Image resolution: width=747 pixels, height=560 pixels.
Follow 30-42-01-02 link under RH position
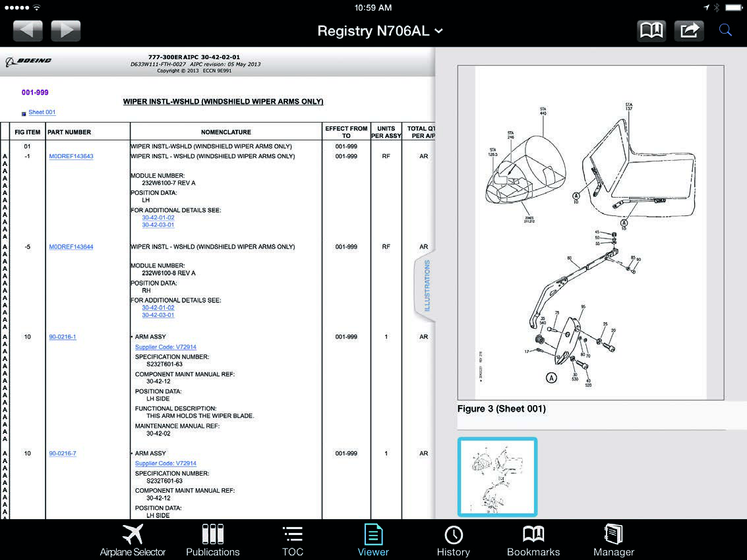tap(158, 308)
